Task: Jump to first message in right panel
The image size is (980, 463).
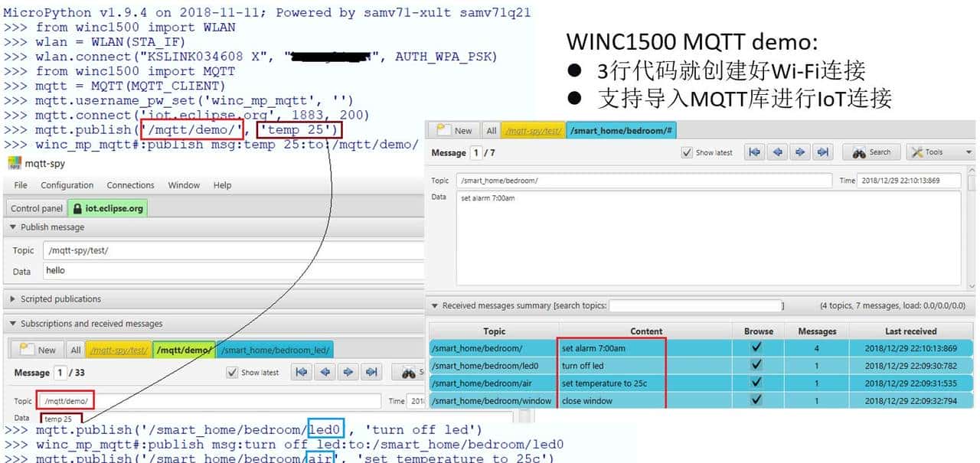Action: click(755, 152)
